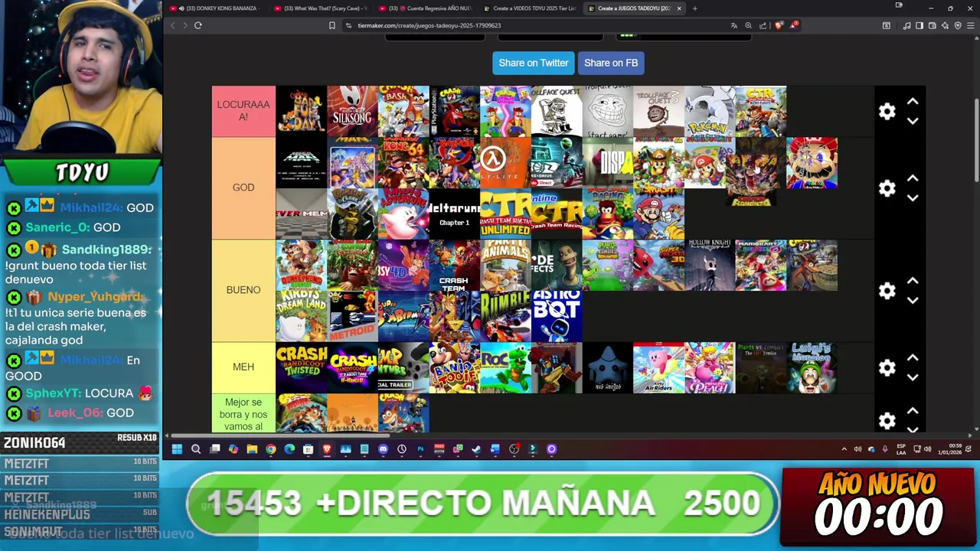Select the Hollow Knight thumbnail in BUENO

pyautogui.click(x=710, y=265)
